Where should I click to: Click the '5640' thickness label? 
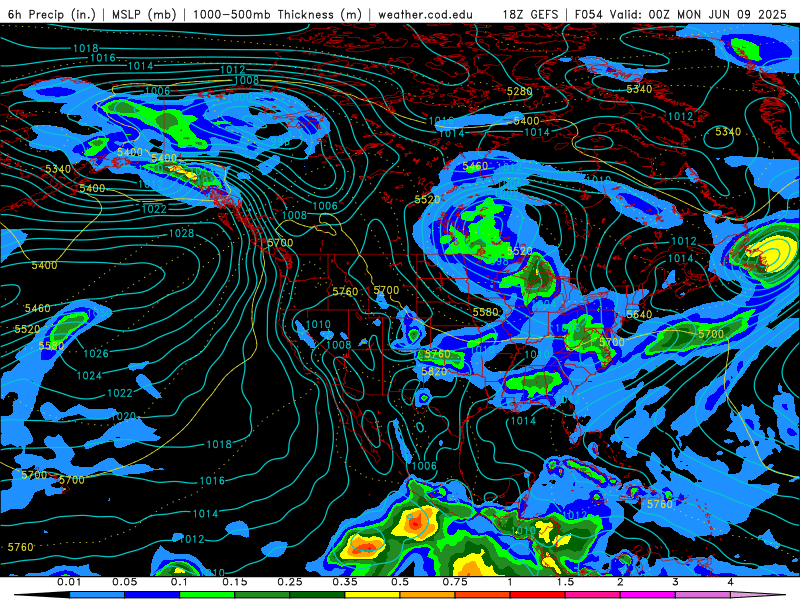click(639, 314)
